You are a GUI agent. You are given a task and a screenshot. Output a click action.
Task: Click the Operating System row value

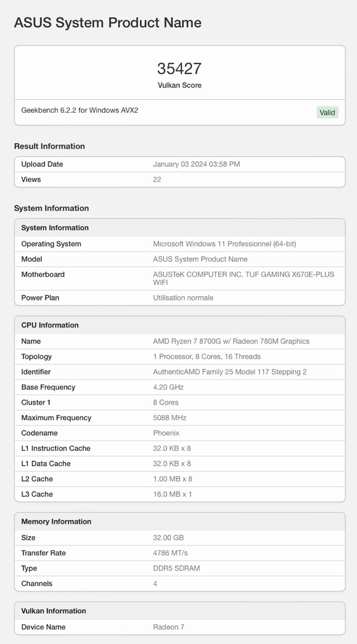[225, 244]
